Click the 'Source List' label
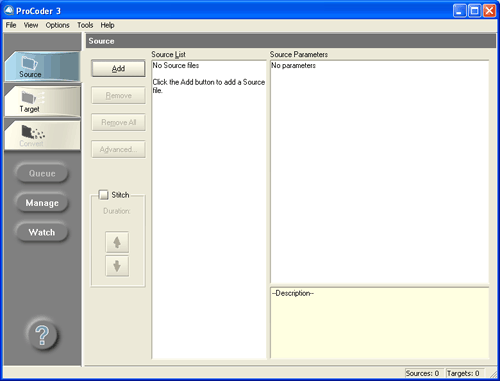Viewport: 500px width, 381px height. [x=168, y=54]
